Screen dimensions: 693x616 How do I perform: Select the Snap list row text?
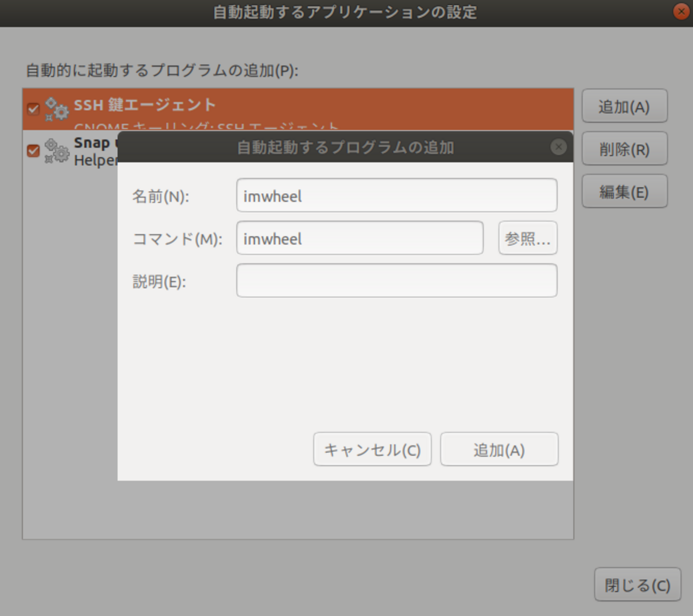95,151
